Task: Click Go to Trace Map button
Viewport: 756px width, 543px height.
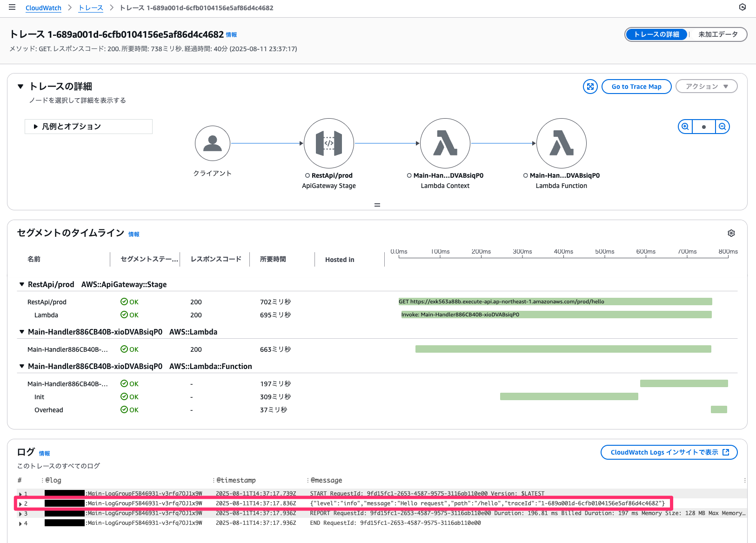Action: tap(636, 87)
